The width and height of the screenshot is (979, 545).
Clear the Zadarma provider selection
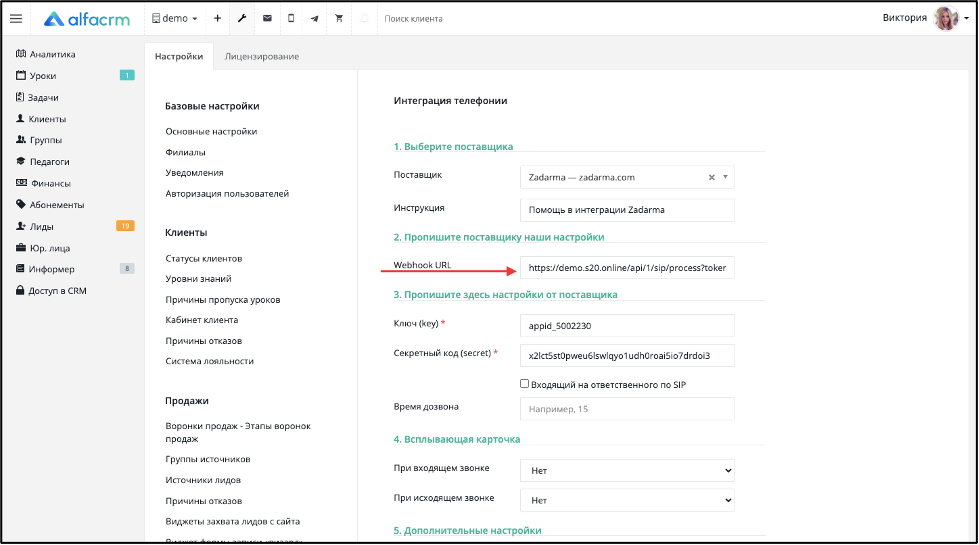click(712, 177)
